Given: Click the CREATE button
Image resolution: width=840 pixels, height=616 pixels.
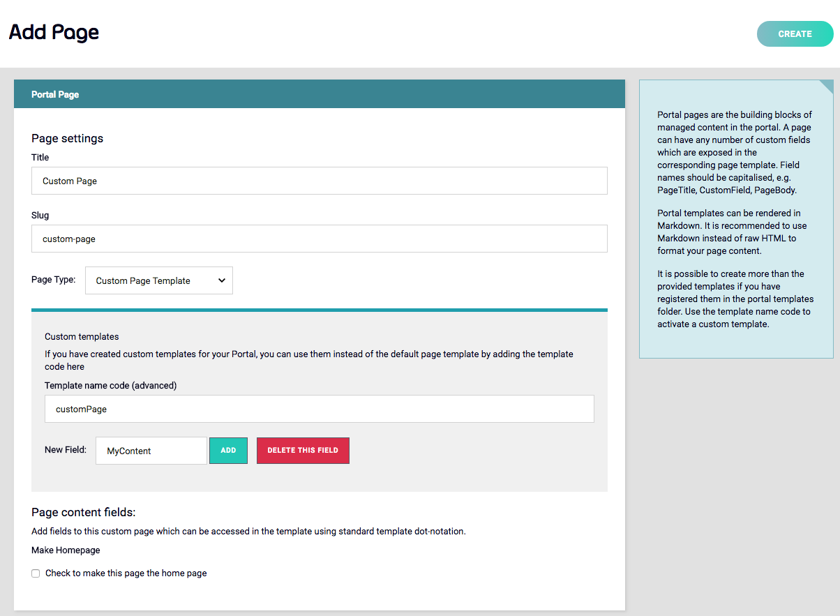Looking at the screenshot, I should click(795, 33).
